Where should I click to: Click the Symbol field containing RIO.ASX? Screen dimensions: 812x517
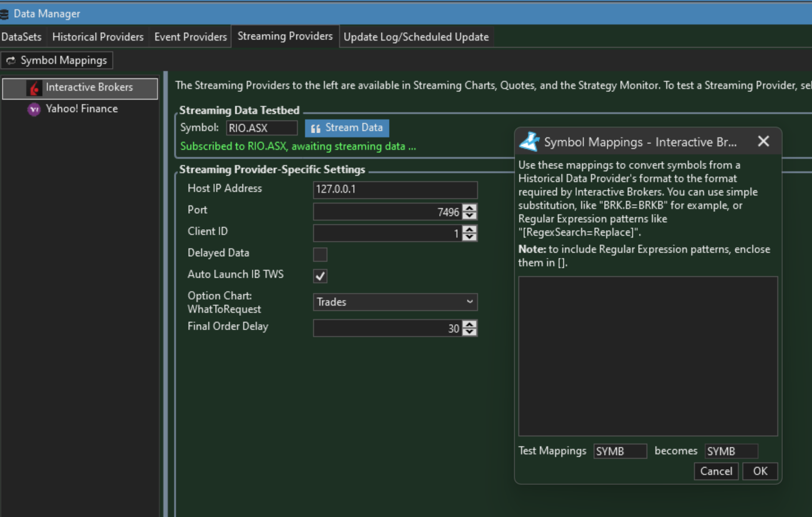click(262, 128)
